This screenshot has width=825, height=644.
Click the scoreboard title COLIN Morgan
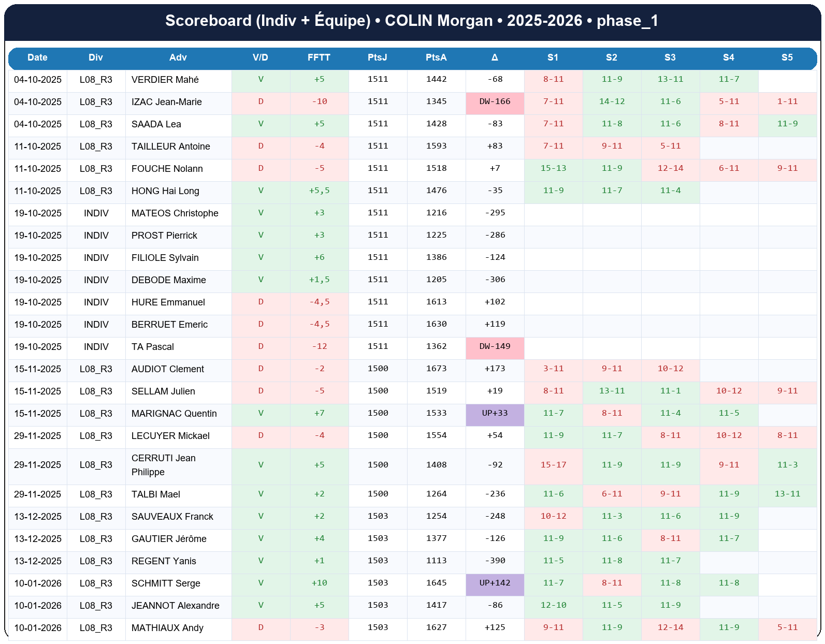click(x=412, y=21)
